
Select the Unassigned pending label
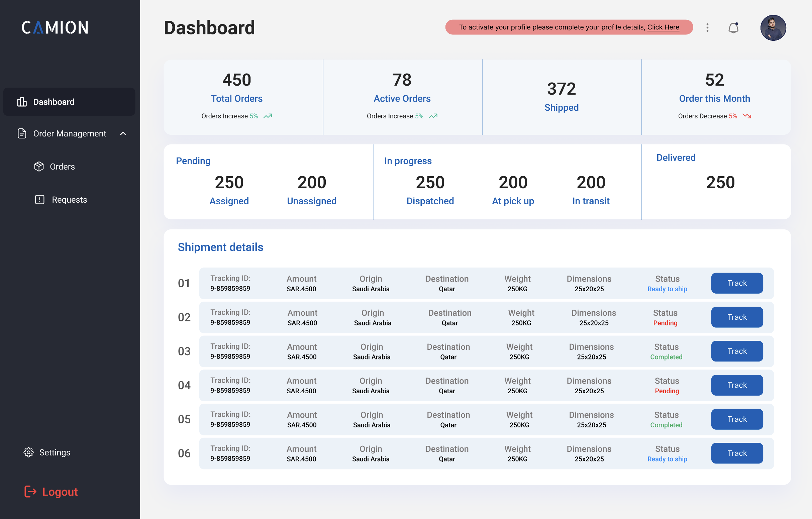(x=312, y=201)
